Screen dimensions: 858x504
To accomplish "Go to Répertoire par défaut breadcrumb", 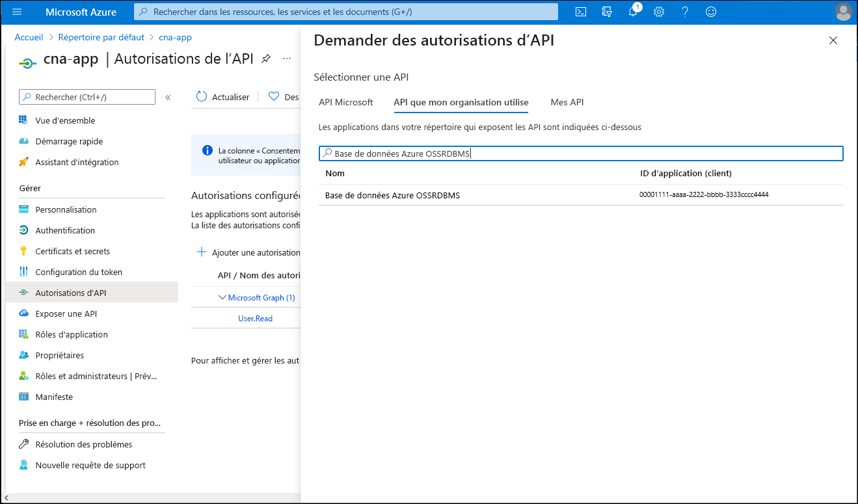I will (x=101, y=37).
